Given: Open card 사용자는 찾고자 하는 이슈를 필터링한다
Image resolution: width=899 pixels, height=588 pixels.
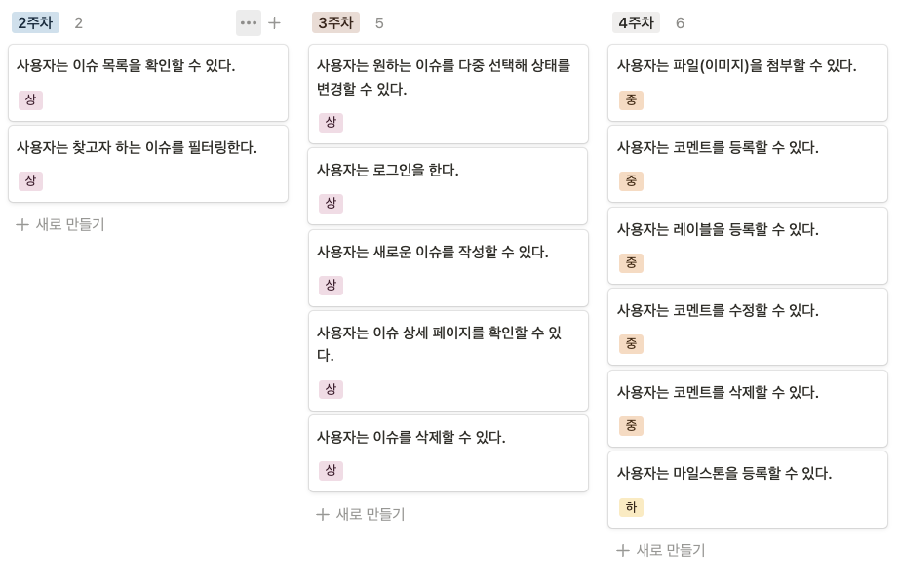Looking at the screenshot, I should pyautogui.click(x=148, y=164).
